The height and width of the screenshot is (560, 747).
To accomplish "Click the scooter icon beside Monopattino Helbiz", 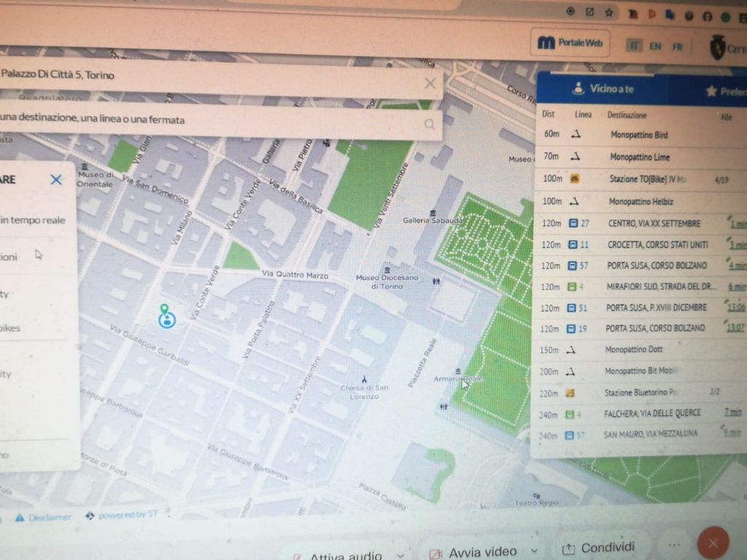I will click(x=575, y=201).
